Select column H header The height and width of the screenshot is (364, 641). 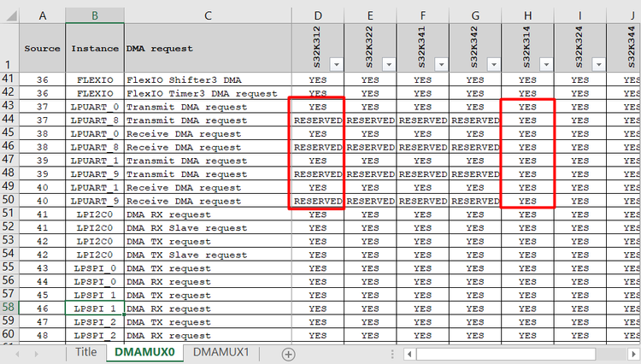[528, 15]
